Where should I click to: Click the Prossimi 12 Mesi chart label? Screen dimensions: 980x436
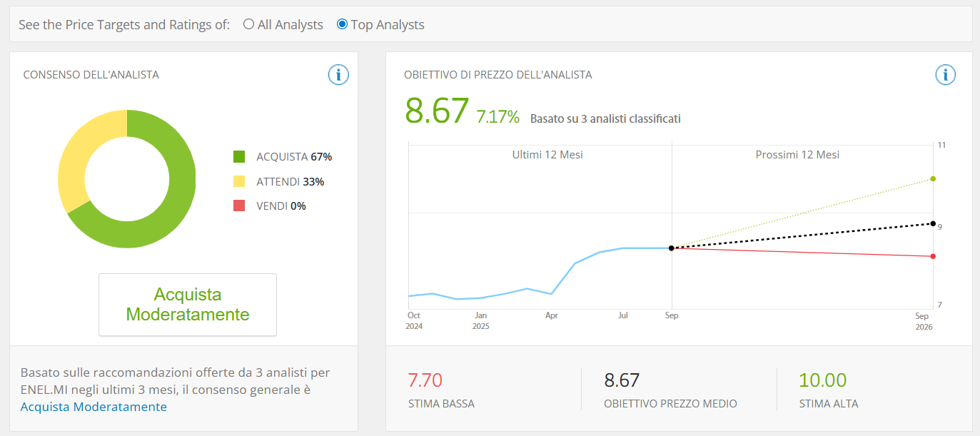tap(797, 155)
